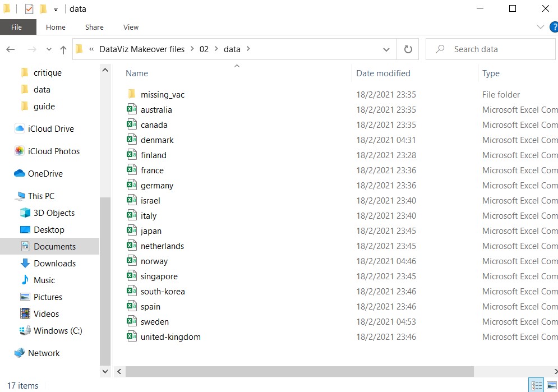Sort files by Date modified column
558x392 pixels.
point(383,73)
